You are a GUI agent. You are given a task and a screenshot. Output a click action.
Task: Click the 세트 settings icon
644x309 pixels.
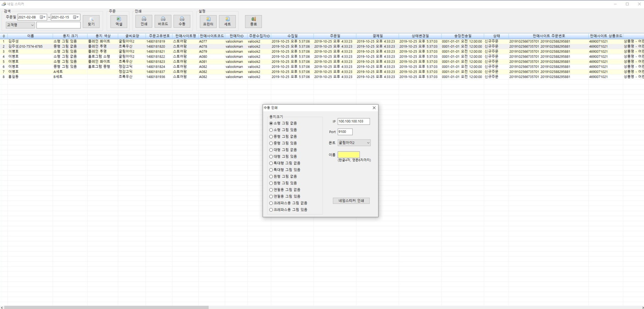click(227, 21)
